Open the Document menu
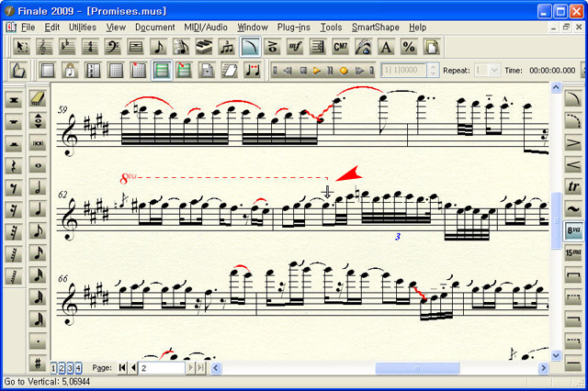 (155, 28)
